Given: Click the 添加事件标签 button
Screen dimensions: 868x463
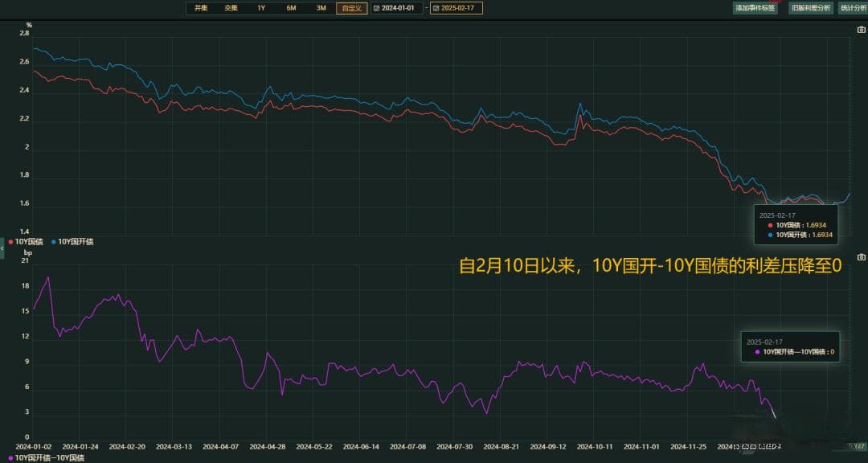Looking at the screenshot, I should coord(755,8).
